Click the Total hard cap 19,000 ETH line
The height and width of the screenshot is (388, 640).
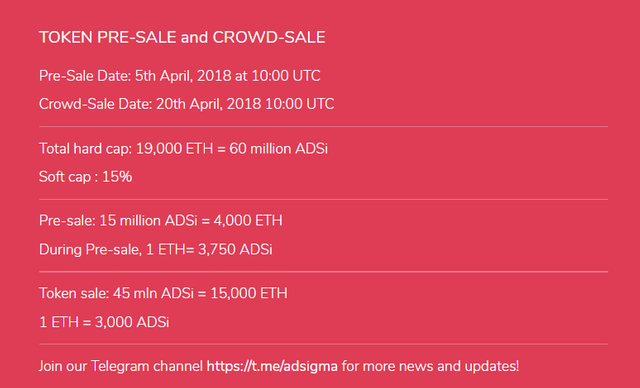pos(183,149)
